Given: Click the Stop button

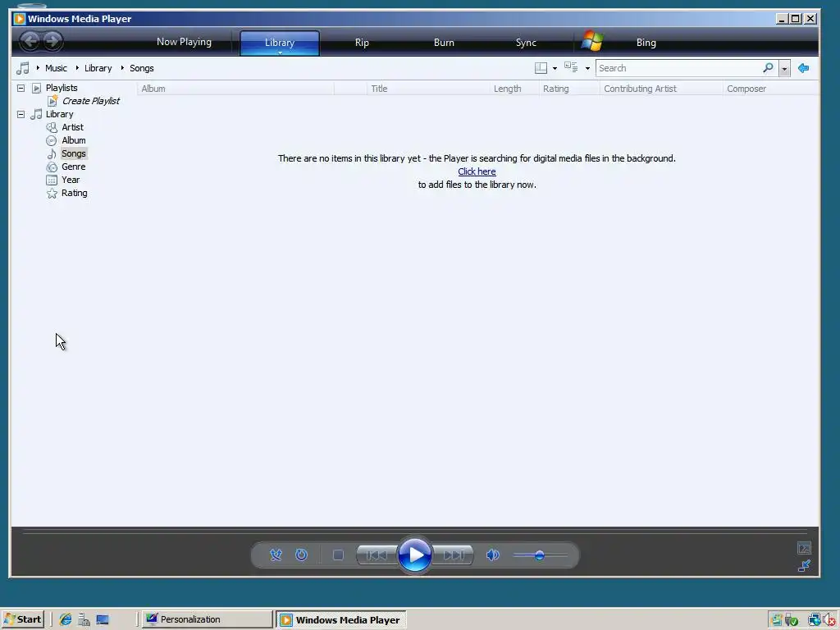Looking at the screenshot, I should coord(338,555).
